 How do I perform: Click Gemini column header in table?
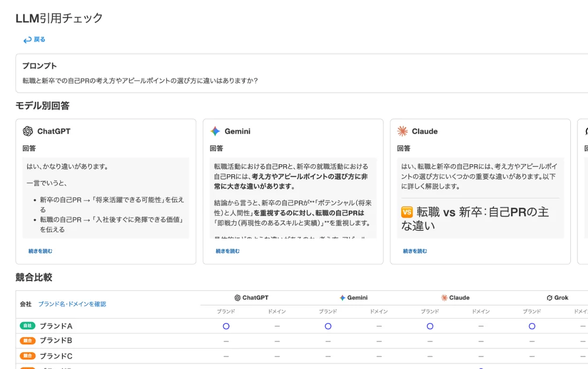pyautogui.click(x=353, y=298)
